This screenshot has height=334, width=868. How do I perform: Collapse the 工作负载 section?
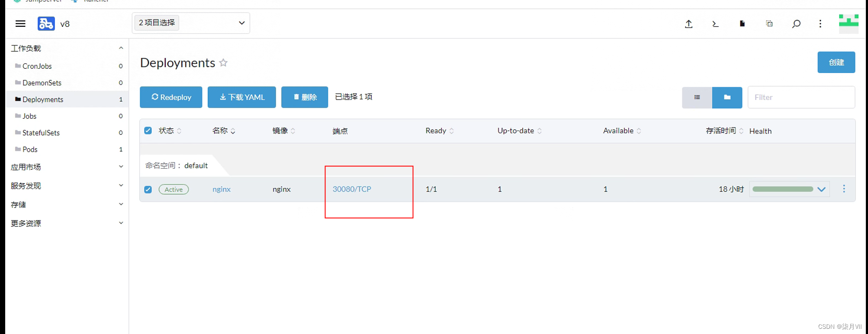121,48
